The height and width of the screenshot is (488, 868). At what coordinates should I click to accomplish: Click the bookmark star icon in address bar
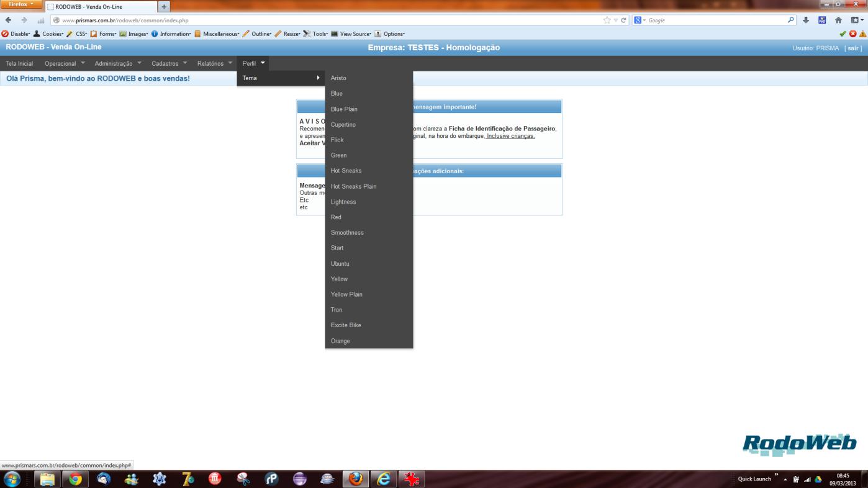click(x=607, y=20)
